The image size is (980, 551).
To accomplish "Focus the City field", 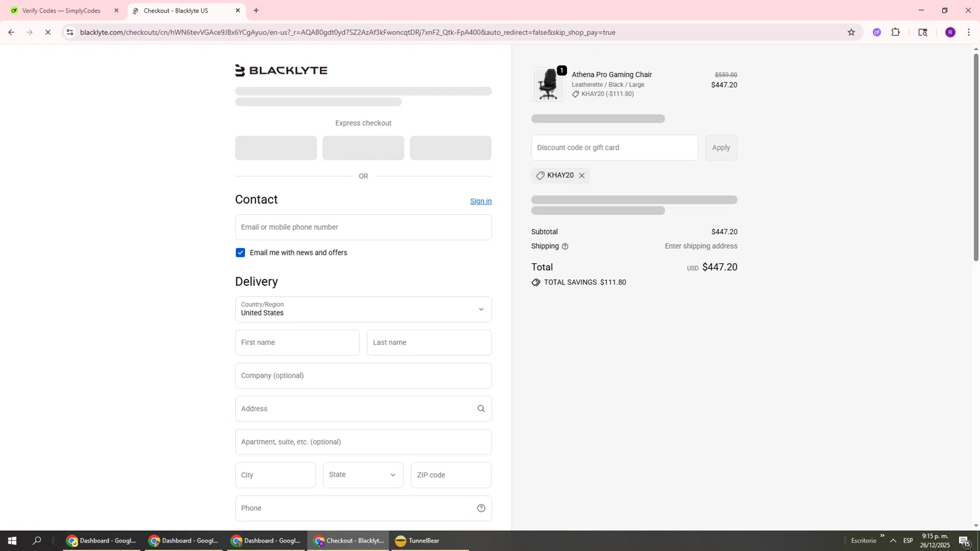I will point(276,475).
